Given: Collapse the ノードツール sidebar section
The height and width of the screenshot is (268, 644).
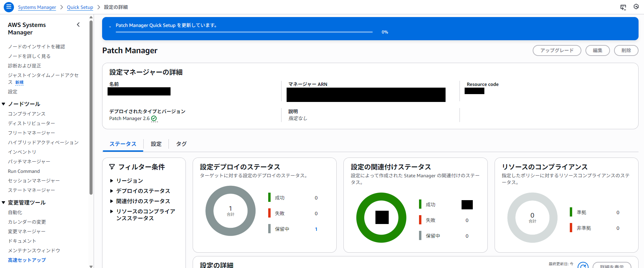Looking at the screenshot, I should click(x=3, y=104).
